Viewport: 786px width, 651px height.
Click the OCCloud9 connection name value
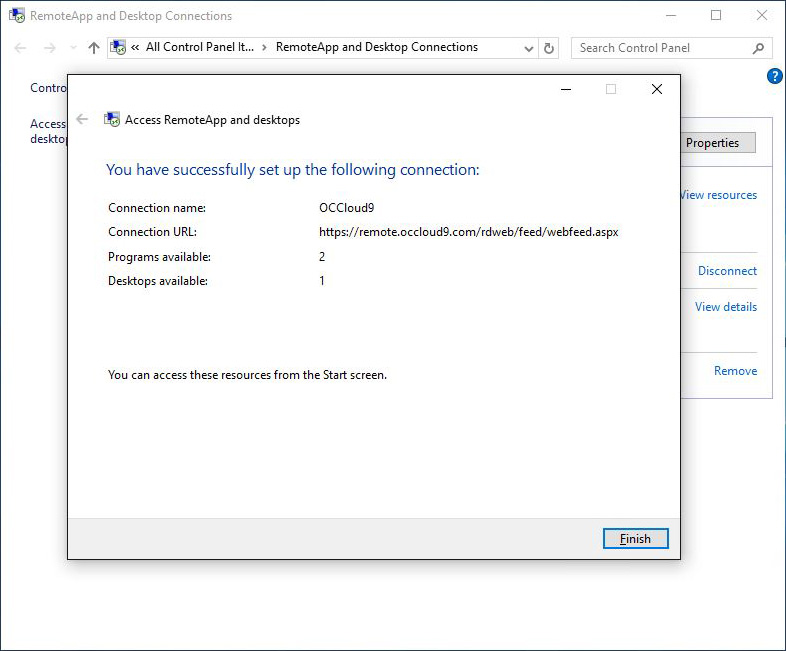pos(346,208)
